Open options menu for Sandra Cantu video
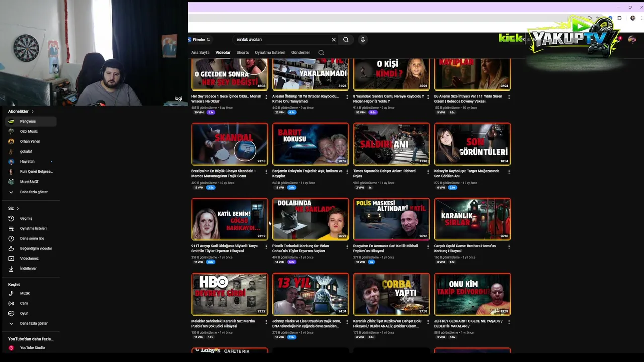The image size is (644, 362). [x=428, y=97]
